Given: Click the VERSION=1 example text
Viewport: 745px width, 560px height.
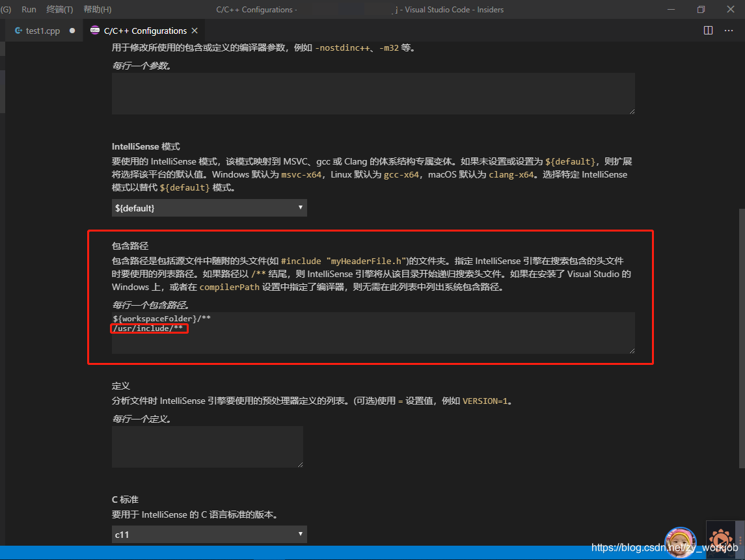Looking at the screenshot, I should click(x=485, y=401).
